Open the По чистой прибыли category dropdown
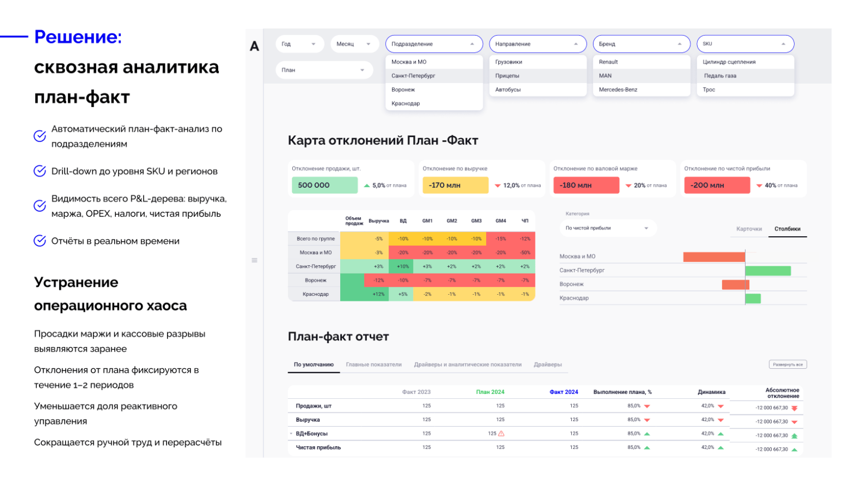868x488 pixels. (x=608, y=228)
